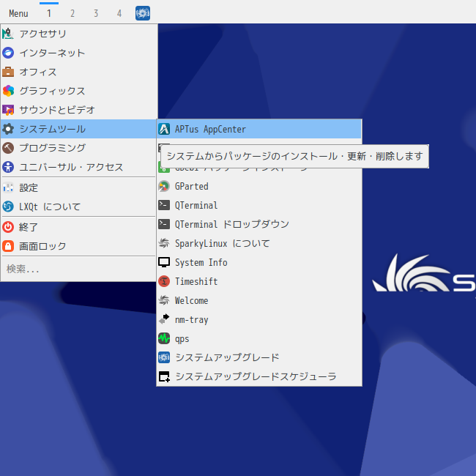Click the QTerminal terminal icon

164,205
